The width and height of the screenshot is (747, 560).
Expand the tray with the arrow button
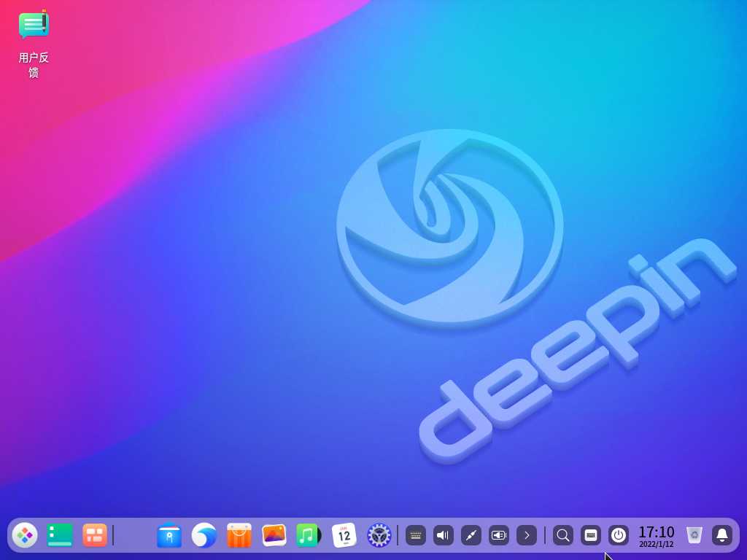click(527, 536)
